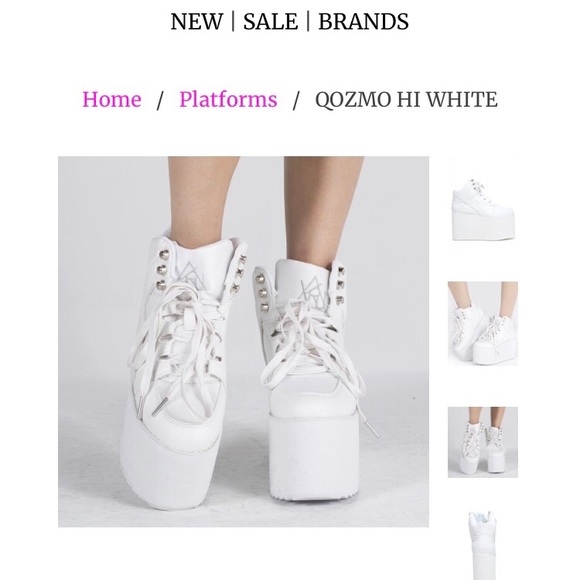Select the front-view worn shoes thumbnail
Image resolution: width=580 pixels, height=580 pixels.
(x=483, y=442)
